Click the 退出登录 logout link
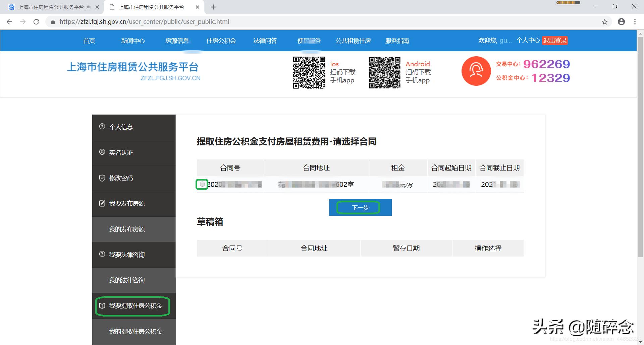Viewport: 644px width, 345px height. 555,40
